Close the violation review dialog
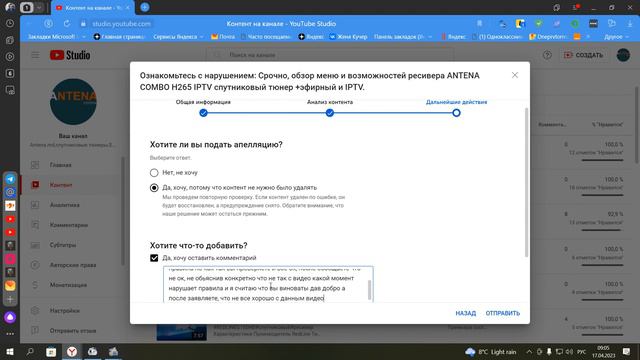Screen dimensions: 640x360 click(515, 75)
